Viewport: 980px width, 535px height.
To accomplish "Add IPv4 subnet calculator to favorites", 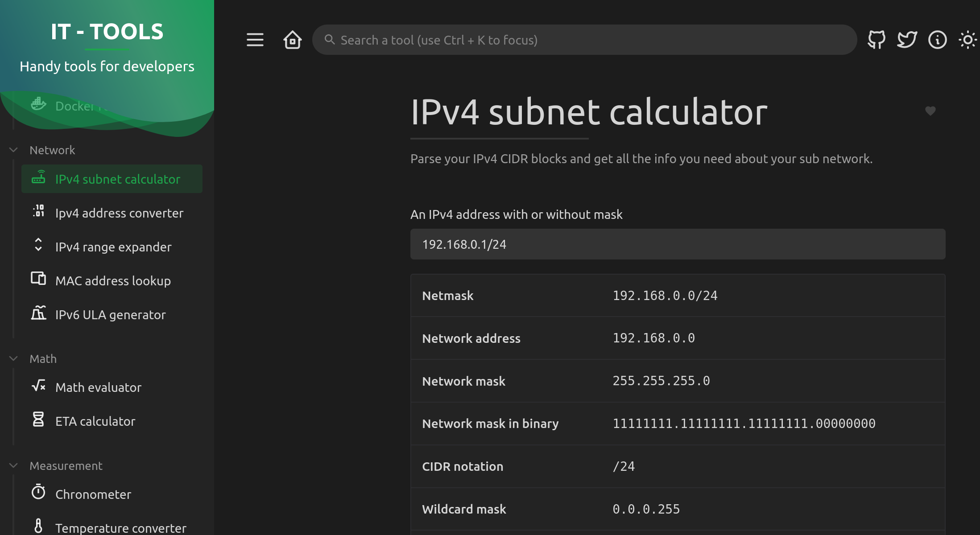I will click(930, 111).
